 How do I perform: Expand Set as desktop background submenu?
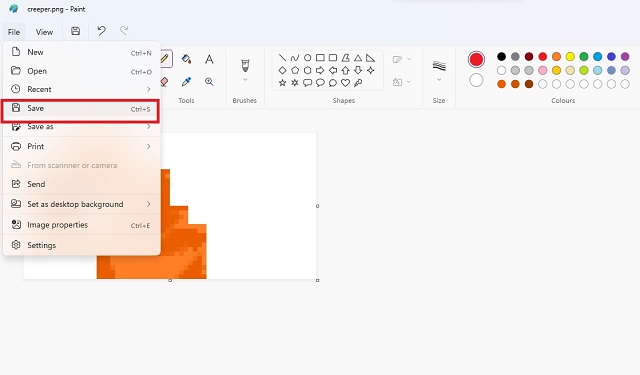[x=149, y=204]
